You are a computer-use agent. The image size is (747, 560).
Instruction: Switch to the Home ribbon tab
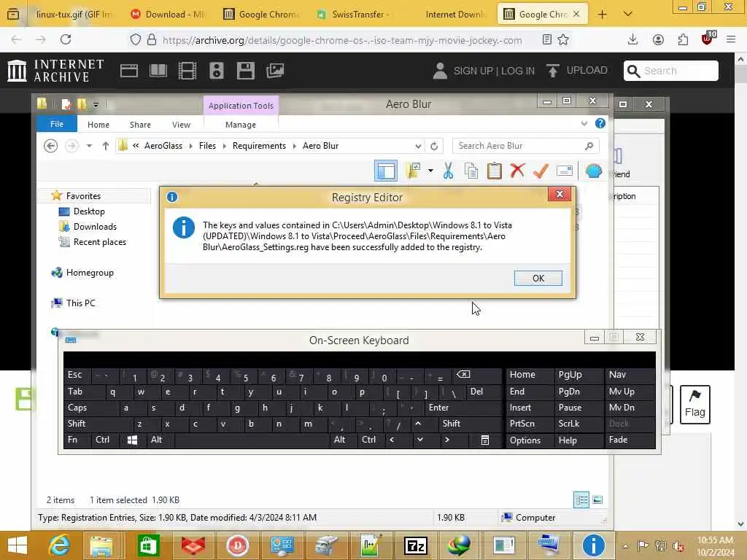click(x=98, y=124)
